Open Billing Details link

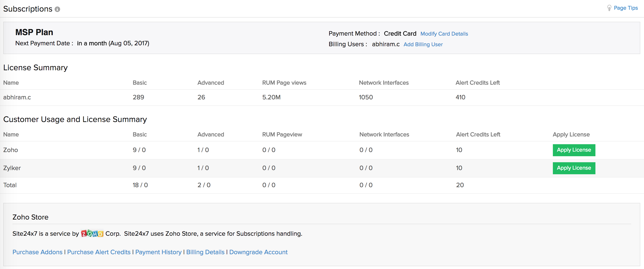[x=205, y=252]
